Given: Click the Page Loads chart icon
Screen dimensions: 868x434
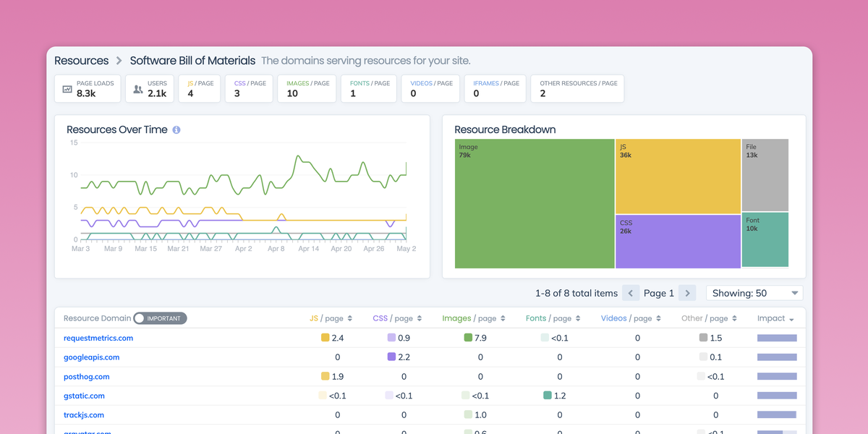Looking at the screenshot, I should click(x=67, y=89).
